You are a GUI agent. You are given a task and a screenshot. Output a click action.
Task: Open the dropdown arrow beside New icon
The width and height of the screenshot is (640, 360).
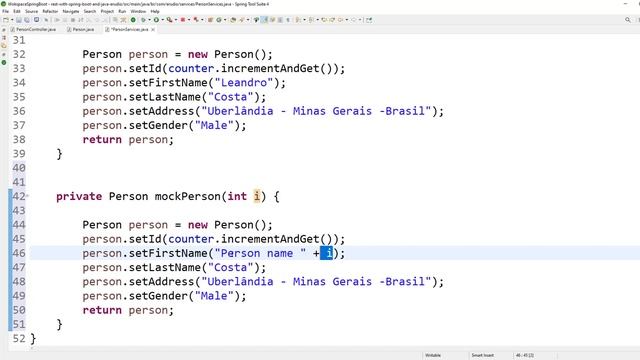point(12,20)
